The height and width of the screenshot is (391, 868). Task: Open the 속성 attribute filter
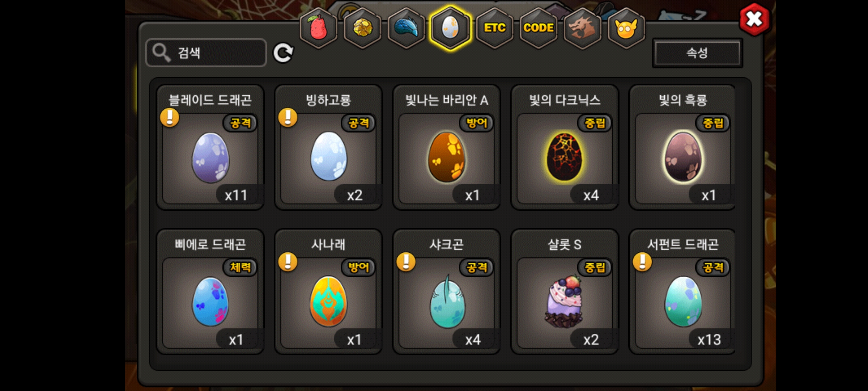click(x=697, y=53)
